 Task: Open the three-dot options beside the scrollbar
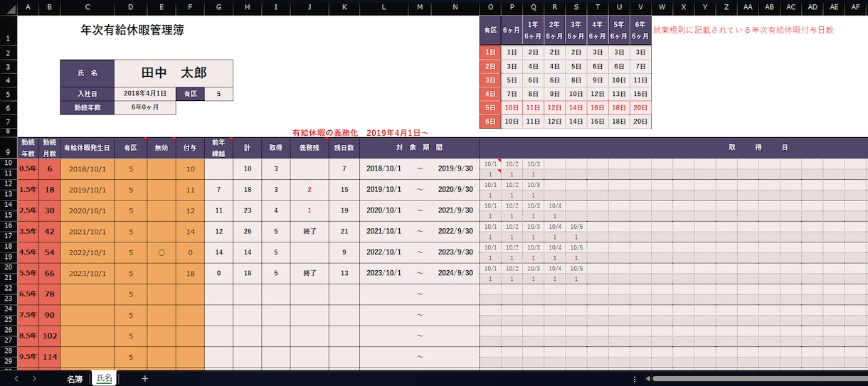(x=635, y=379)
